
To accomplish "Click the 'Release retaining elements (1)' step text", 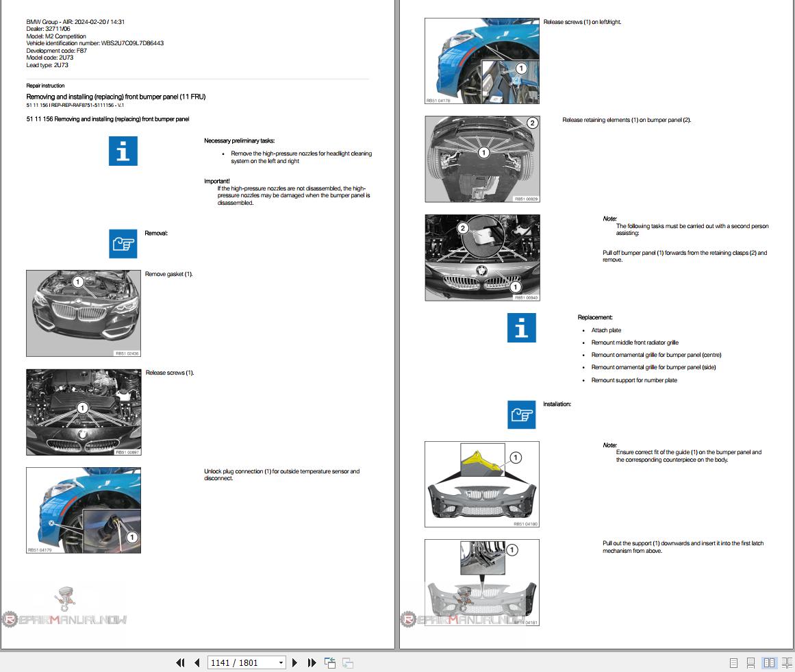I will 627,120.
